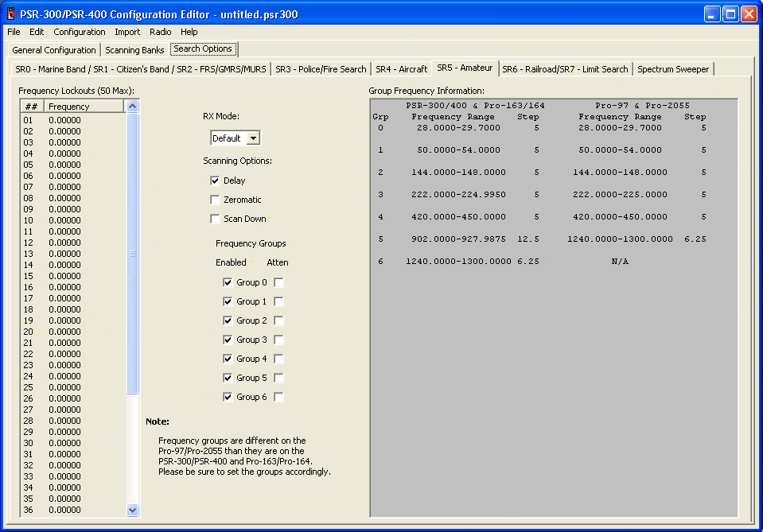Switch to the Scanning Banks tab

click(134, 50)
